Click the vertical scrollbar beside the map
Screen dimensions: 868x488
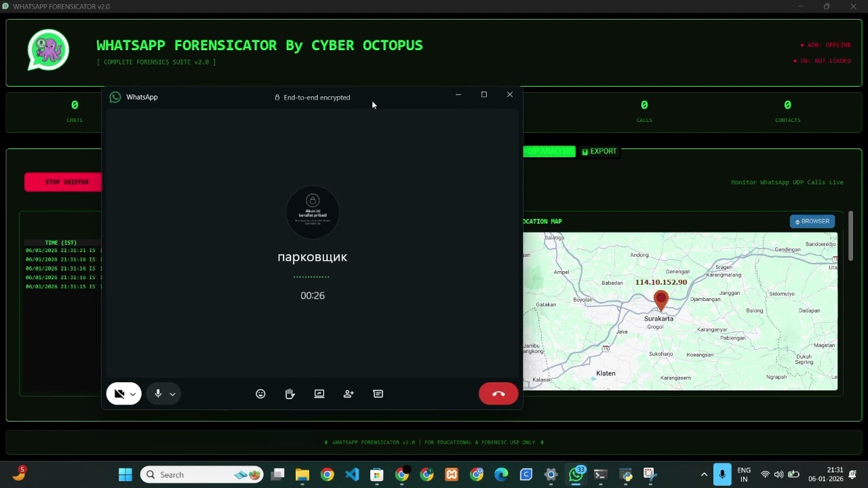coord(850,236)
